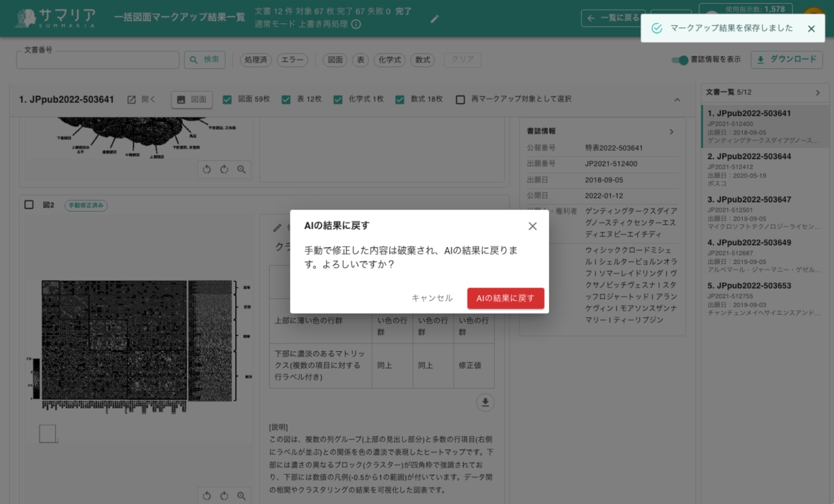Click the 図面 image button in document header
The width and height of the screenshot is (834, 504).
pyautogui.click(x=192, y=100)
